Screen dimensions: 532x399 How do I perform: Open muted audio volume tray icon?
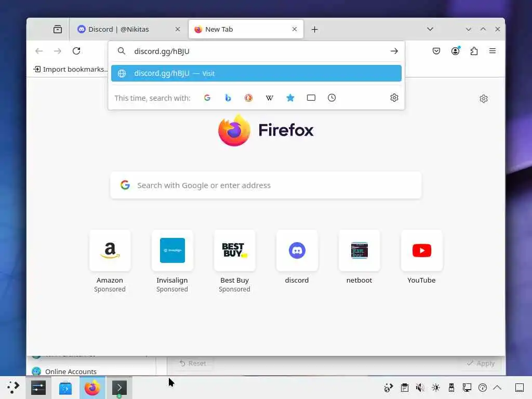point(420,388)
